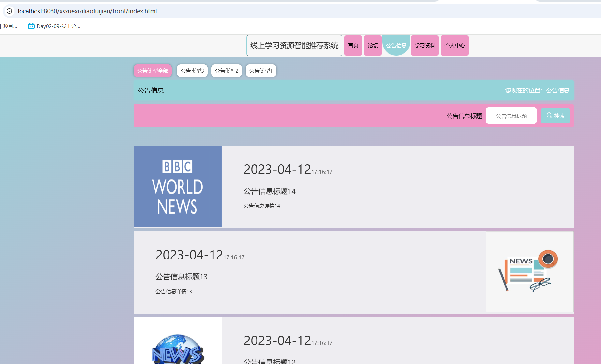Open the newspaper NEWS thumbnail

point(529,272)
